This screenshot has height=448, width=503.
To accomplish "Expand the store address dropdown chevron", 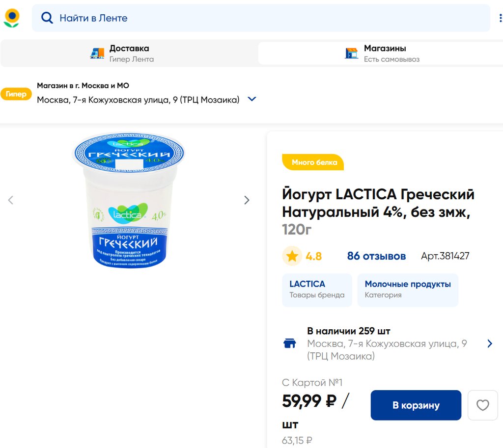I will 251,99.
